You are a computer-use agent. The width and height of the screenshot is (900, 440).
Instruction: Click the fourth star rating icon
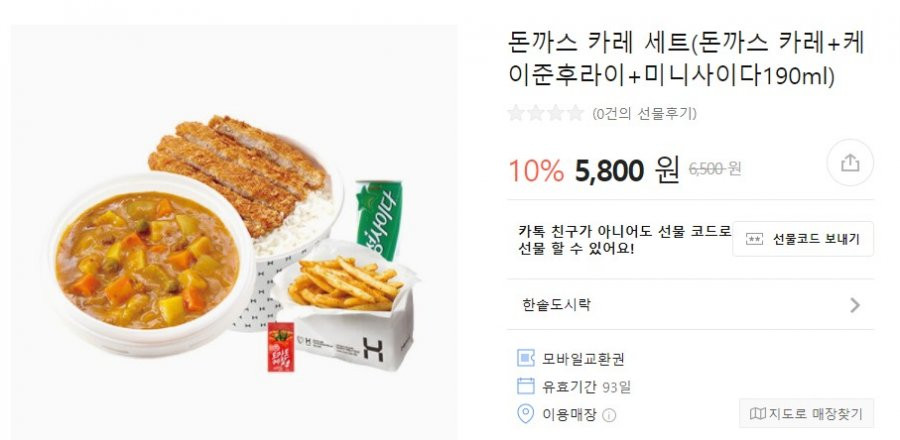[575, 113]
